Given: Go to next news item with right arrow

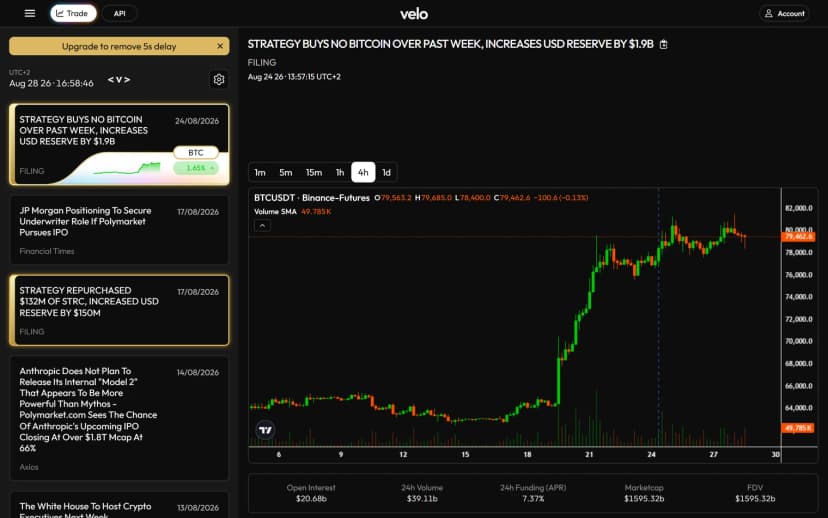Looking at the screenshot, I should pos(127,80).
